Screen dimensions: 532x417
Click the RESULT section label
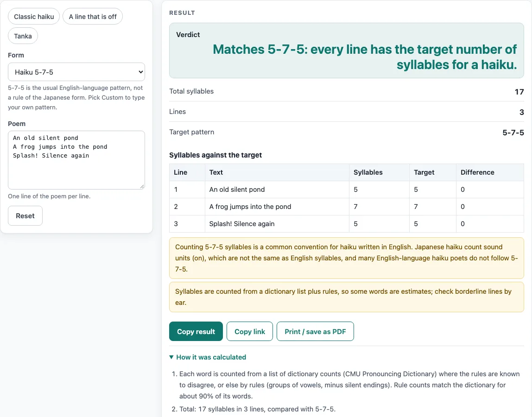point(182,13)
